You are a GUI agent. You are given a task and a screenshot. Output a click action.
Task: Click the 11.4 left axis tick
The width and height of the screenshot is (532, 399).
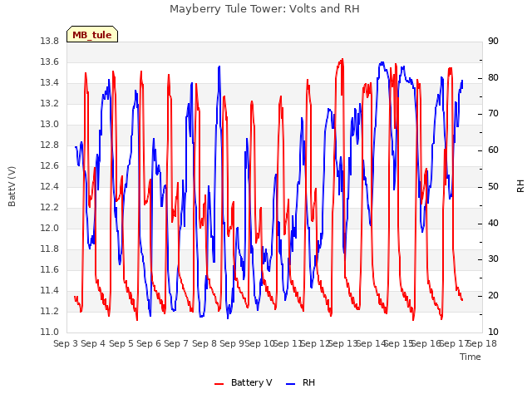coord(50,290)
